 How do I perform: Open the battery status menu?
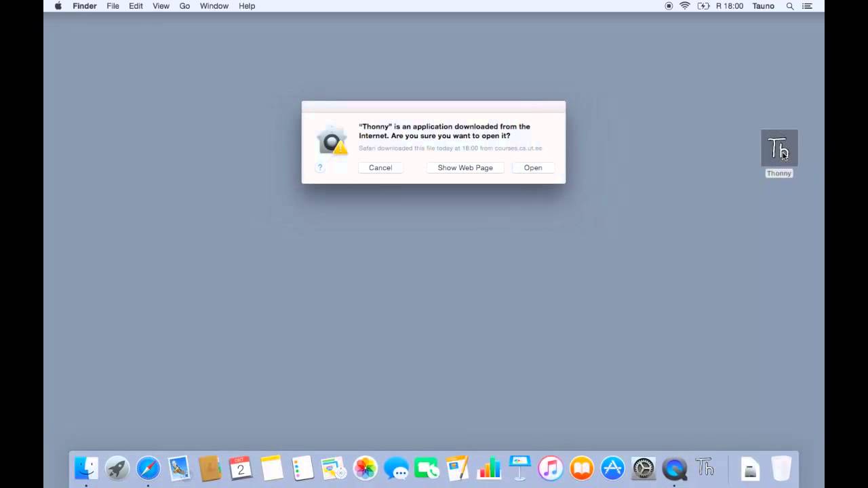[x=703, y=6]
